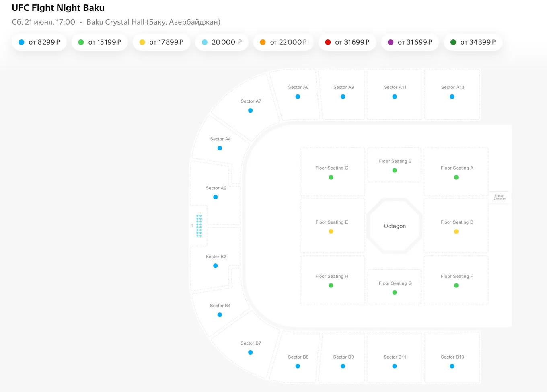The width and height of the screenshot is (547, 392).
Task: Click the Baku Crystal Hall venue text
Action: [153, 22]
